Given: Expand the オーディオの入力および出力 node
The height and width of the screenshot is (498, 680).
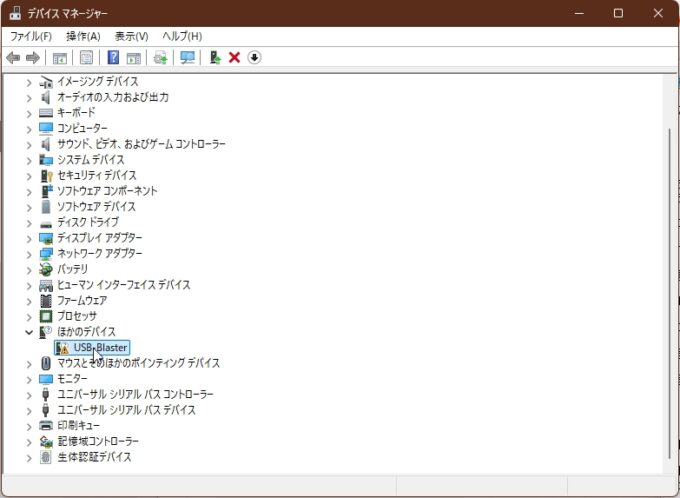Looking at the screenshot, I should pos(29,98).
